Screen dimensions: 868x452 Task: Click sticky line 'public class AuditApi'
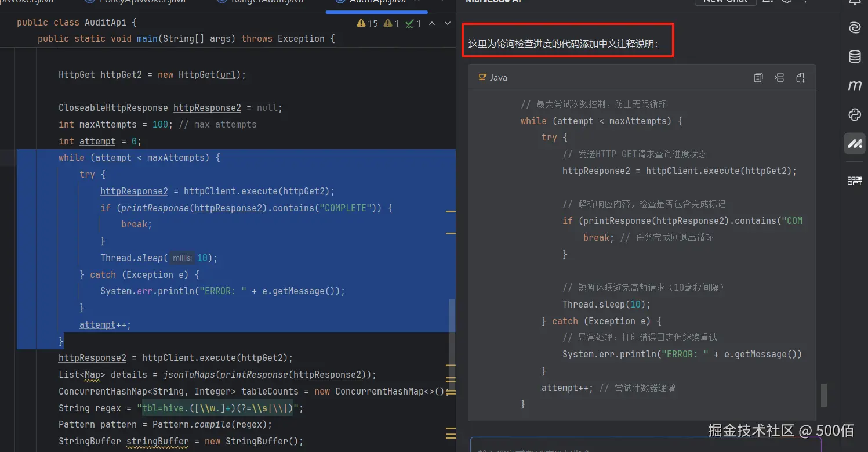pos(77,23)
